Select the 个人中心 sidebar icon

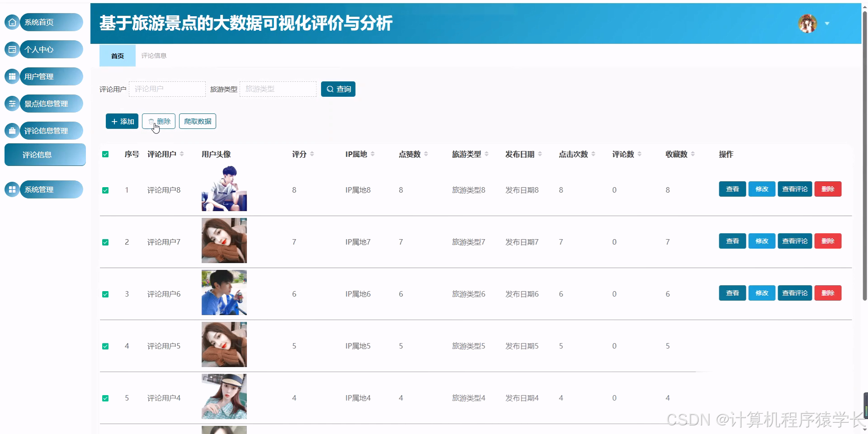(12, 49)
